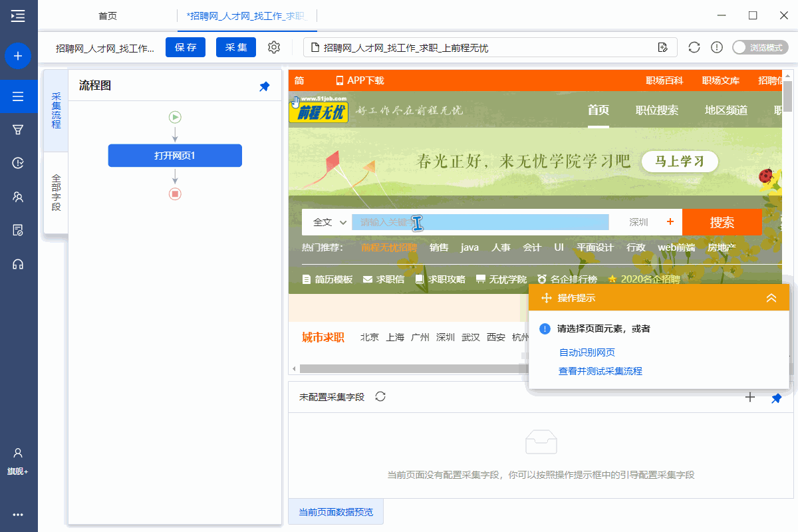Open the funnel filter sidebar icon
This screenshot has width=798, height=532.
(18, 130)
